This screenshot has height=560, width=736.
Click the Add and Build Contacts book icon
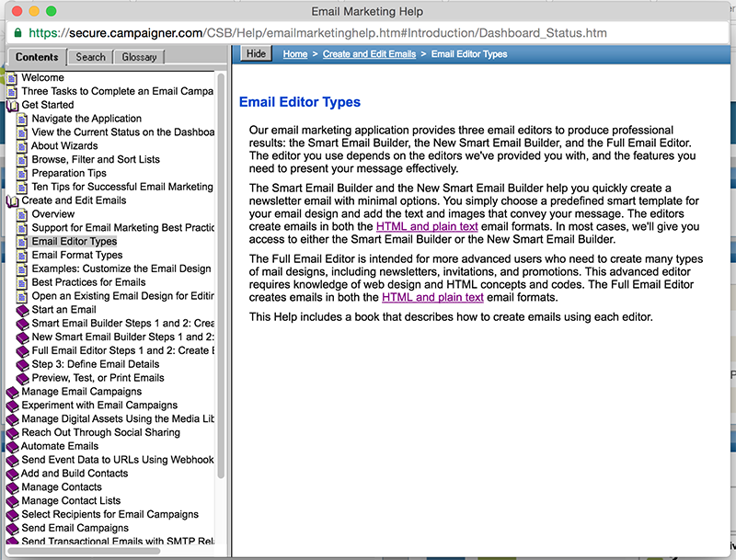(x=12, y=474)
